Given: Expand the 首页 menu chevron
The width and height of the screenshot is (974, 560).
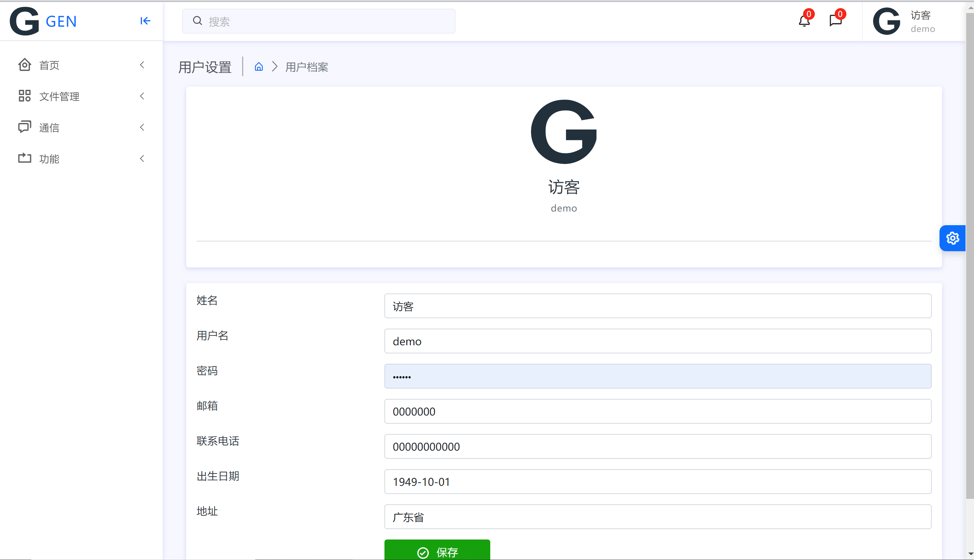Looking at the screenshot, I should click(142, 65).
